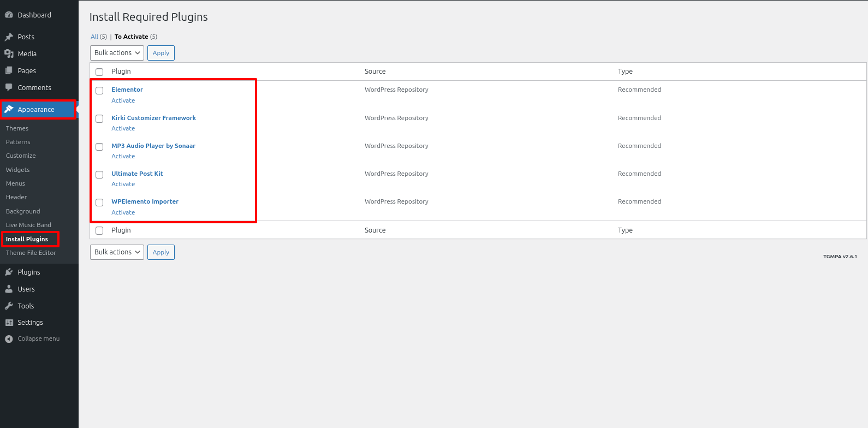Click the Tools wrench icon
The width and height of the screenshot is (868, 428).
(9, 306)
